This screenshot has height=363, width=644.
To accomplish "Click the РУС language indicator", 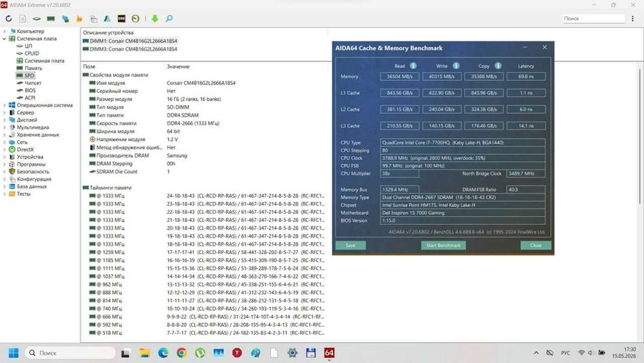I will pyautogui.click(x=565, y=353).
